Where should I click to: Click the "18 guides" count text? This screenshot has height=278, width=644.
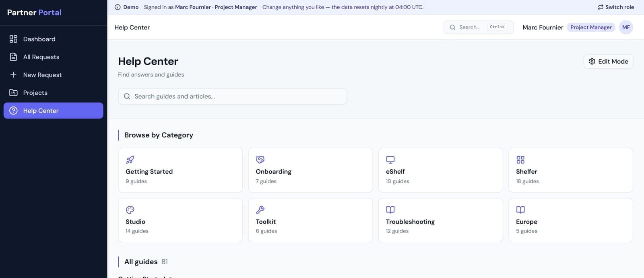(527, 181)
